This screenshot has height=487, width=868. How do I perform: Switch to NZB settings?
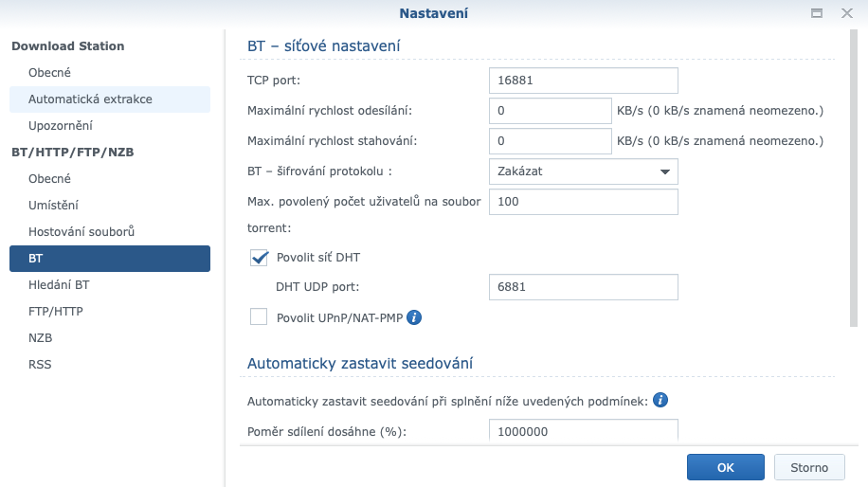point(110,337)
